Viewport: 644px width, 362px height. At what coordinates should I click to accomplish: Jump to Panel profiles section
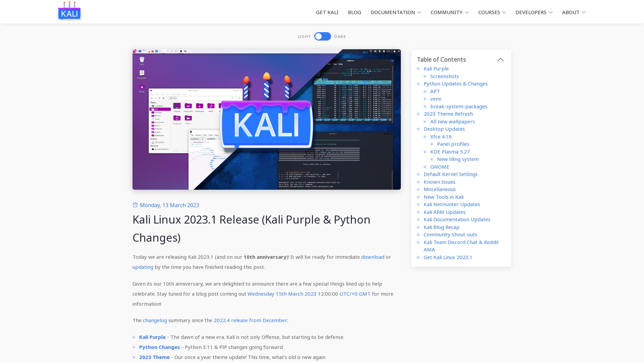click(453, 144)
